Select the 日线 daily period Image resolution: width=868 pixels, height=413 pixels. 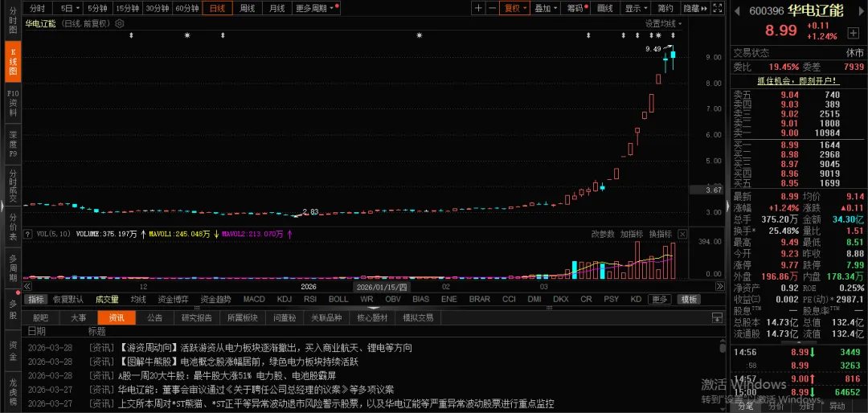(216, 8)
